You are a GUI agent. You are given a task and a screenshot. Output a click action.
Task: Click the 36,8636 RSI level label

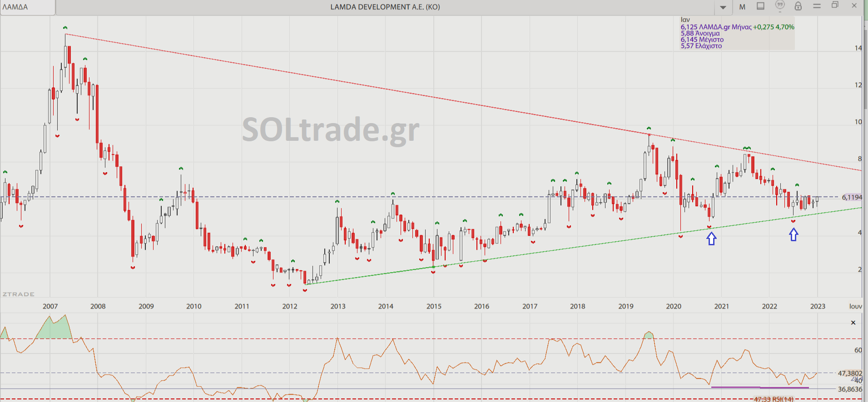pyautogui.click(x=850, y=389)
